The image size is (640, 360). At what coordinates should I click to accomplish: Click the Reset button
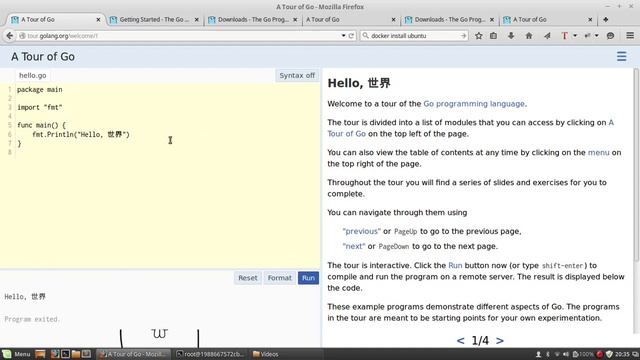(x=248, y=278)
